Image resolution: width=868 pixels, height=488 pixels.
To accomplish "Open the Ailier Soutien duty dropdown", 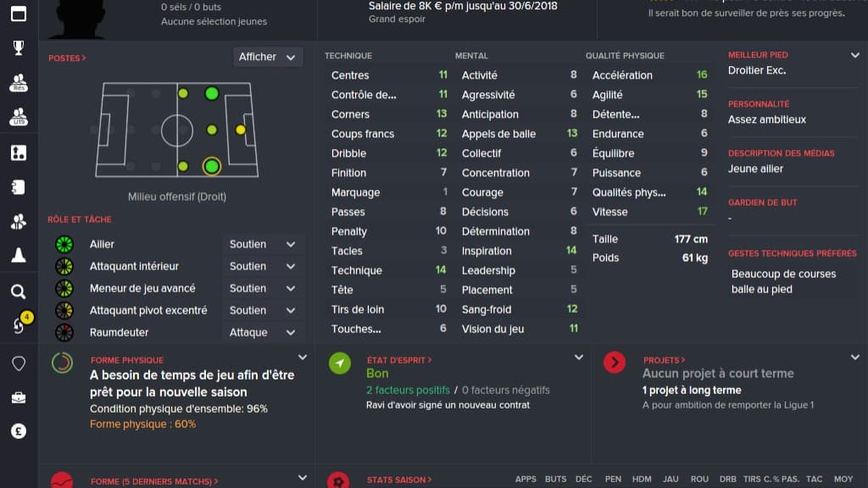I will coord(263,244).
